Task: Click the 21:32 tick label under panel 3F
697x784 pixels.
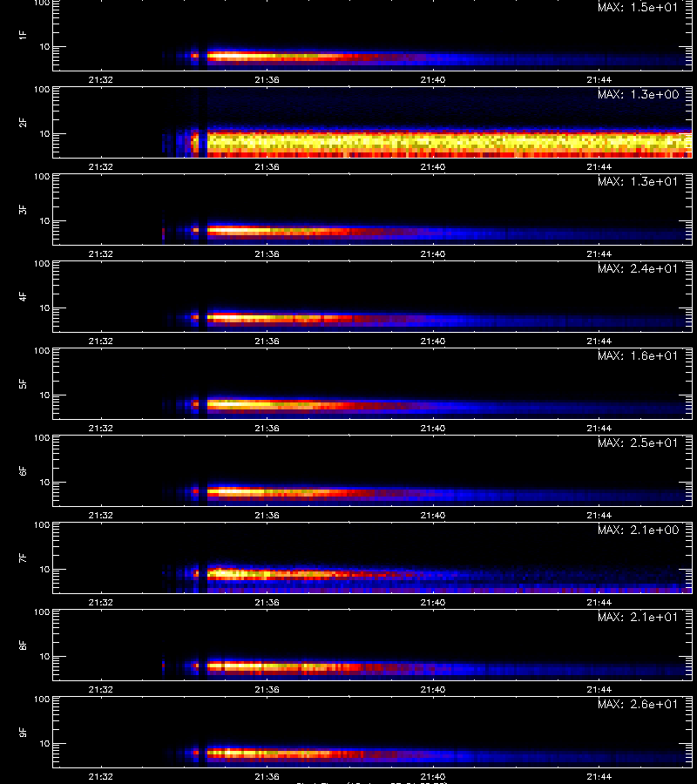Action: (x=100, y=254)
